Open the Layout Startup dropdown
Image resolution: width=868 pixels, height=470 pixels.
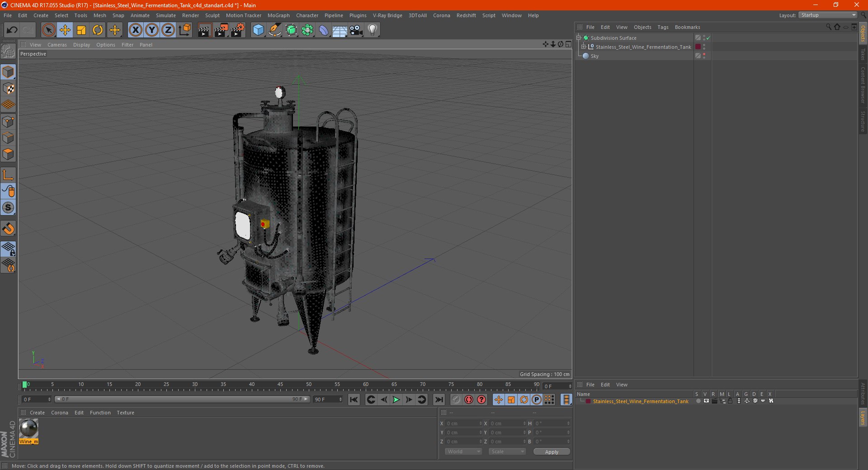(828, 15)
